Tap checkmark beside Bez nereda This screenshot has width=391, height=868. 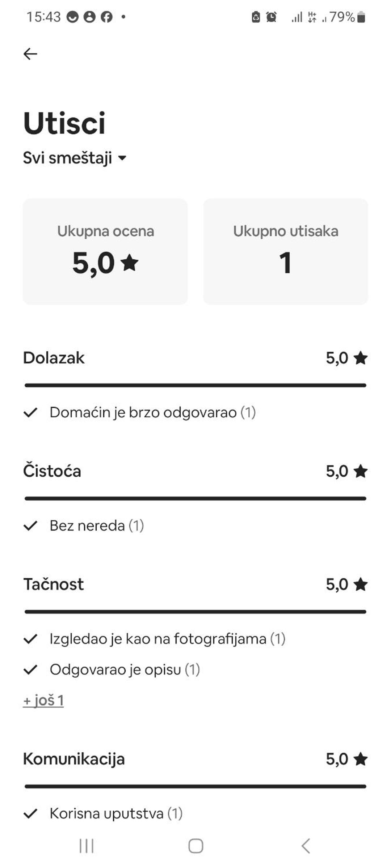pyautogui.click(x=30, y=526)
